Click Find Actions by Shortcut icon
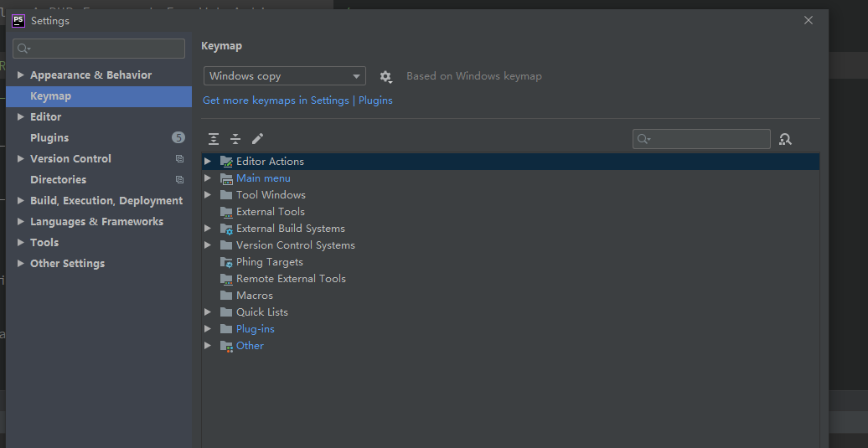Screen dimensions: 868x448 785,139
